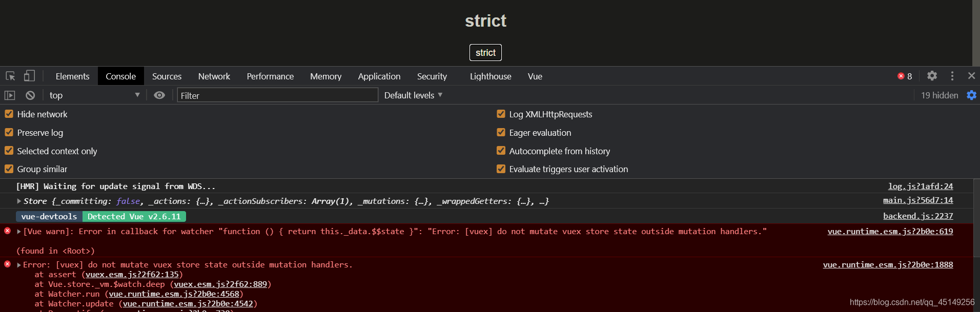Click the Detected Vue v2.6.11 badge
The image size is (980, 312).
pyautogui.click(x=134, y=217)
